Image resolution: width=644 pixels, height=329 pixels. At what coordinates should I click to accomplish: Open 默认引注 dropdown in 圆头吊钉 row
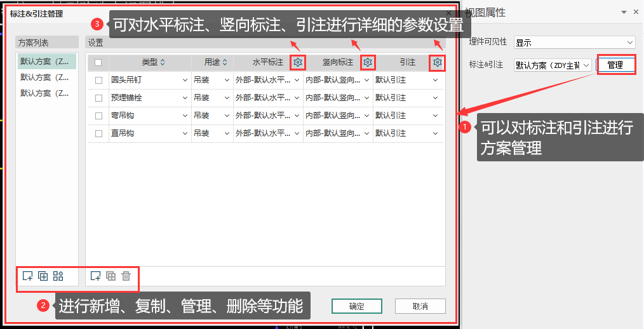tap(435, 81)
